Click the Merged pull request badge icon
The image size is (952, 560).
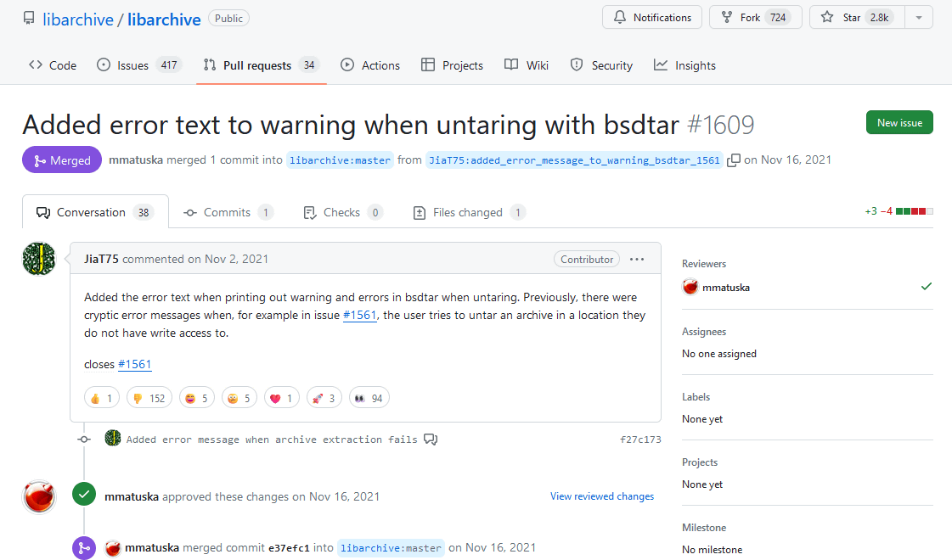coord(41,160)
